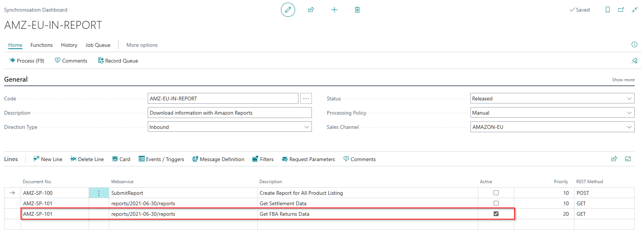Click the Description column header
The image size is (644, 233).
click(x=270, y=182)
